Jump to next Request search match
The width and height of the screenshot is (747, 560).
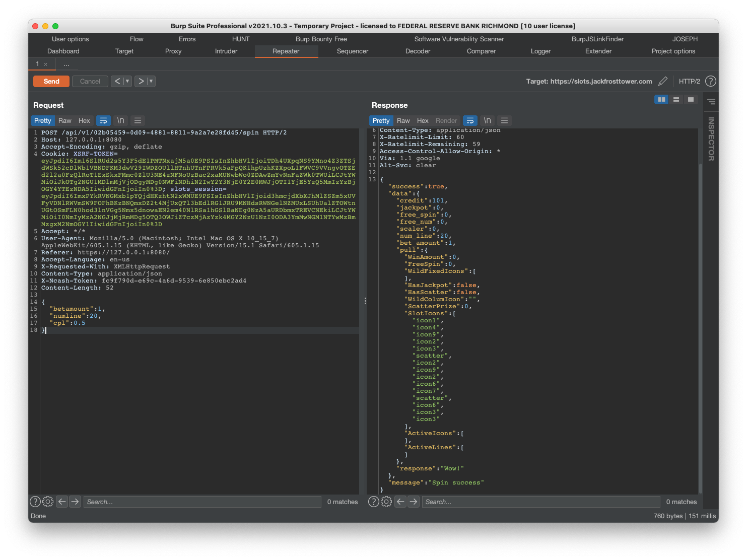75,502
